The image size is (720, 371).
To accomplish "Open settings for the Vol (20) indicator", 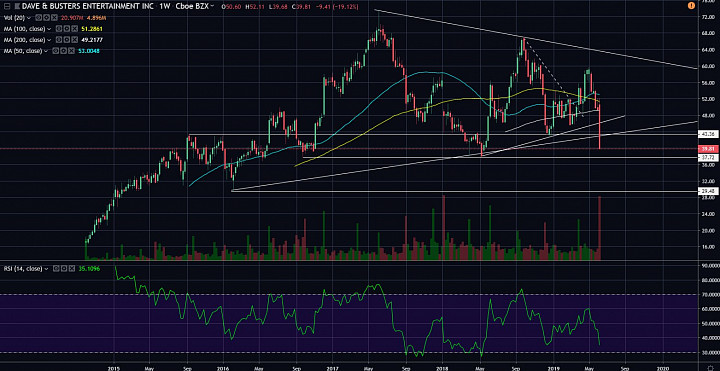I will pos(46,17).
